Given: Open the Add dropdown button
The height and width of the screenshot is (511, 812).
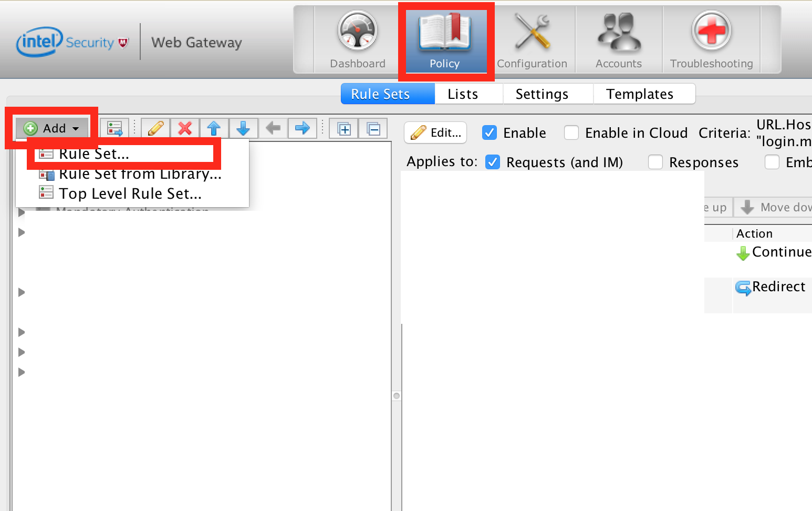Looking at the screenshot, I should (x=53, y=128).
